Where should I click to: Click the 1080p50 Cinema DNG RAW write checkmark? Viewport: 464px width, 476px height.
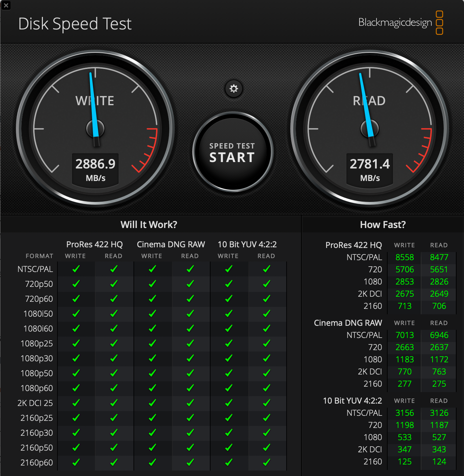(x=152, y=373)
